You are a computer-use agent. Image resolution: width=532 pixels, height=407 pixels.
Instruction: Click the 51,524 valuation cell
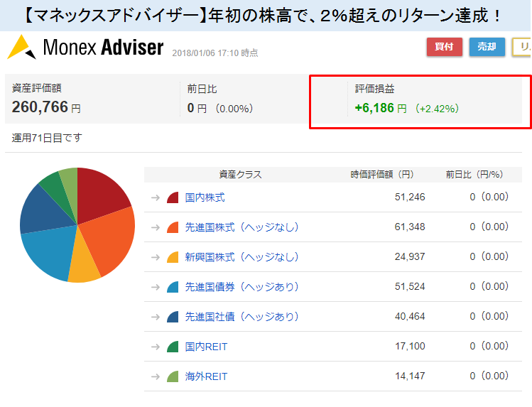pos(410,286)
